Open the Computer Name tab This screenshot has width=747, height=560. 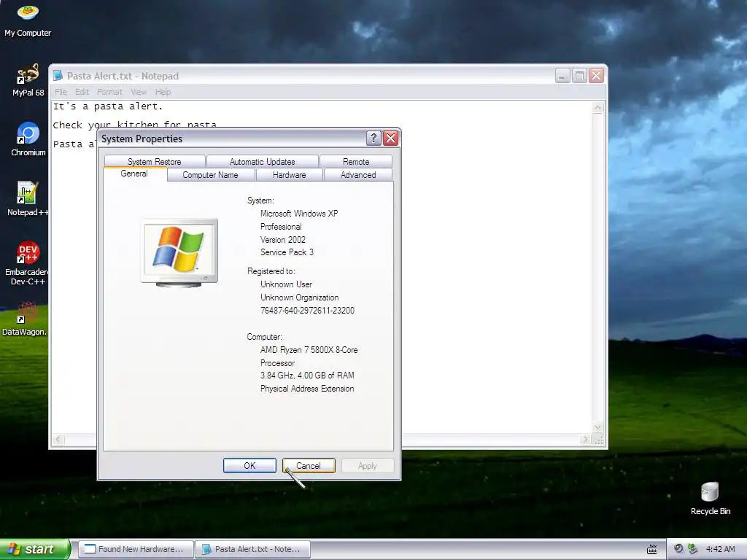210,175
